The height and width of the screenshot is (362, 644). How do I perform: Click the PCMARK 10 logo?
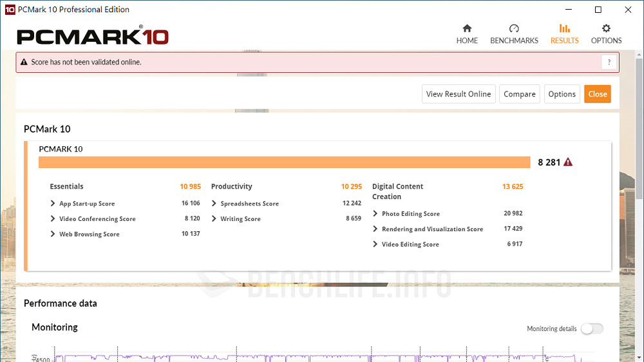point(93,35)
